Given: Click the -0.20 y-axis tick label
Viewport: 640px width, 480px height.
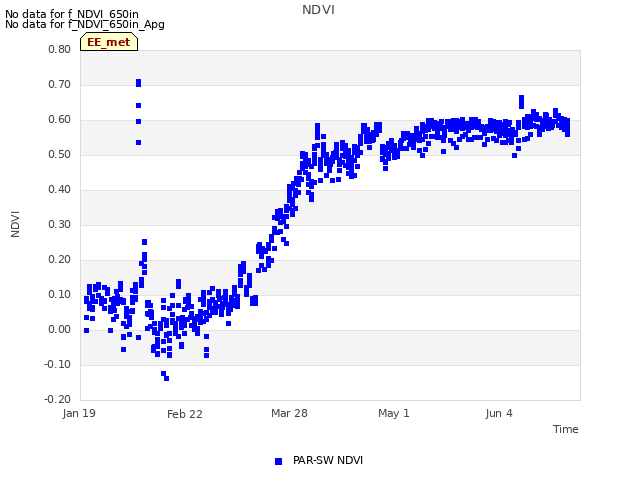Looking at the screenshot, I should coord(58,399).
